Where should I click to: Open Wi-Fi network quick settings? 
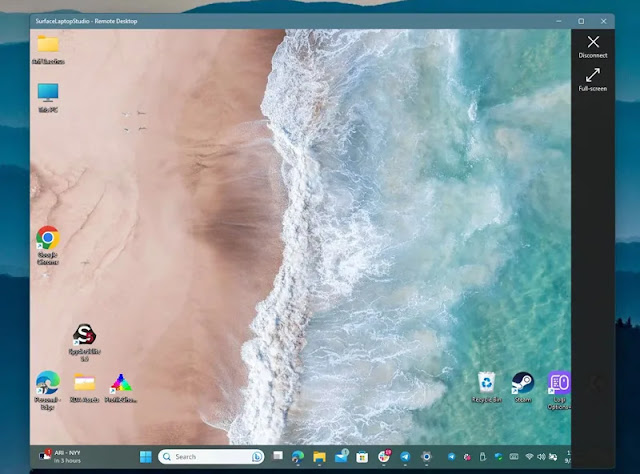[x=529, y=456]
